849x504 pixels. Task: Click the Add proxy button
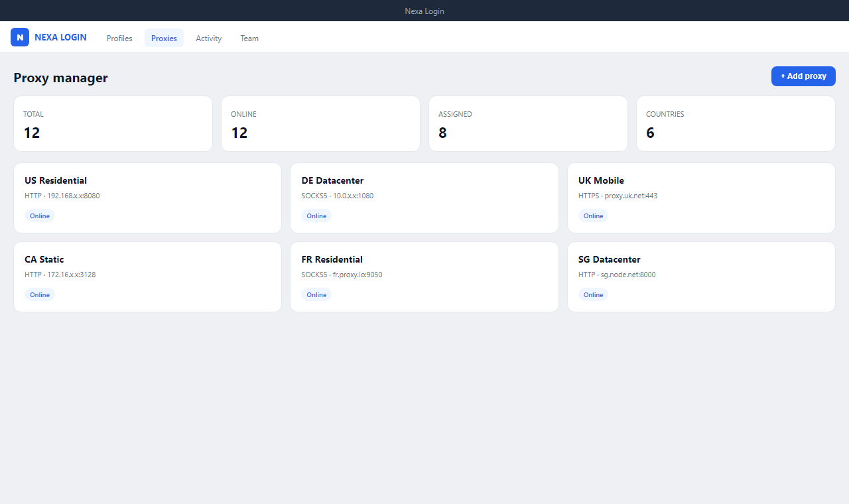(803, 76)
